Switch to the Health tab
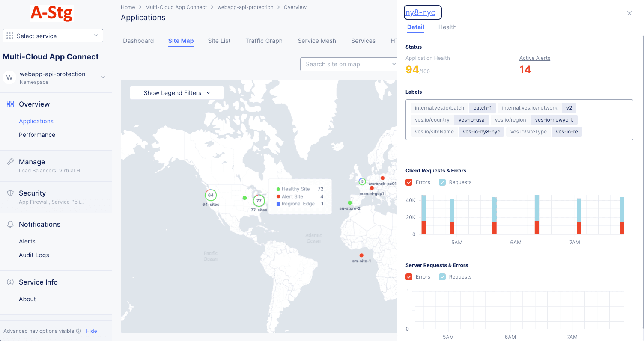This screenshot has height=341, width=644. coord(447,27)
